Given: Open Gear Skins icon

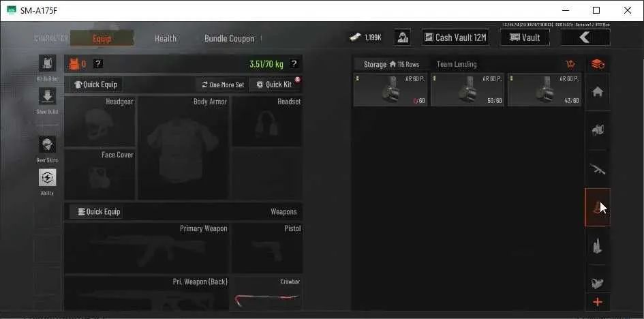Looking at the screenshot, I should pyautogui.click(x=47, y=145).
